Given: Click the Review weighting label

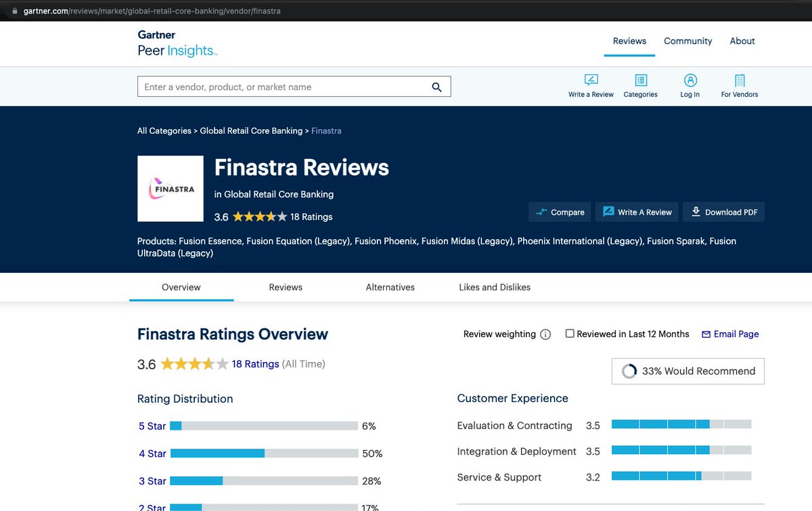Looking at the screenshot, I should click(x=499, y=334).
